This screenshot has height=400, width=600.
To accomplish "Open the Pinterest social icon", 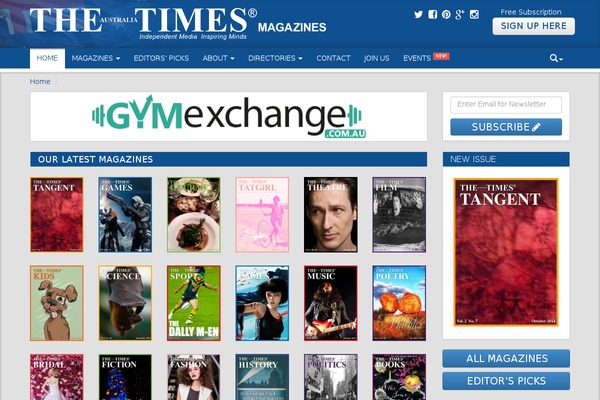I will click(x=446, y=15).
